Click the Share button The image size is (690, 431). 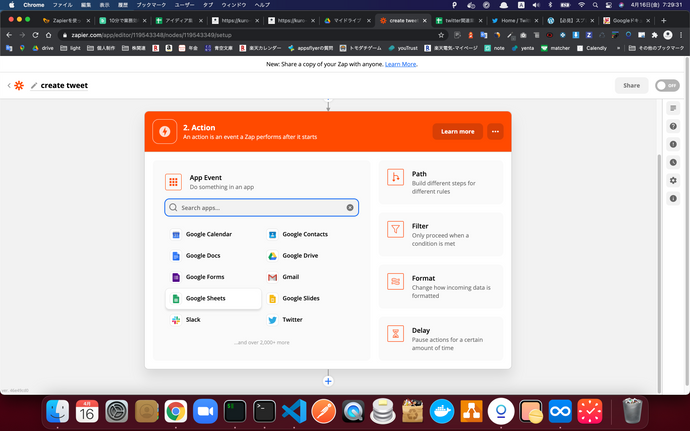click(x=631, y=85)
